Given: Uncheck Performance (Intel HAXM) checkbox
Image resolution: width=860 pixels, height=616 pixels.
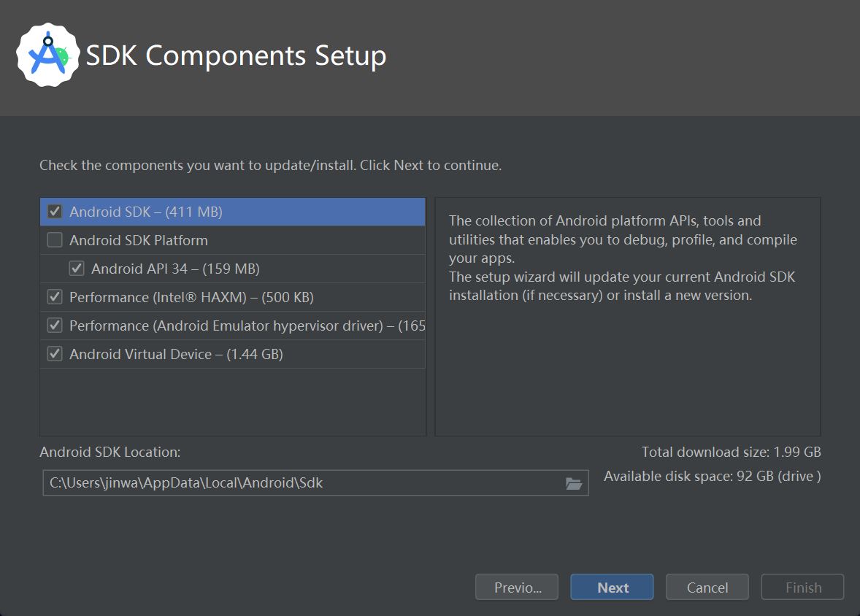Looking at the screenshot, I should 55,297.
